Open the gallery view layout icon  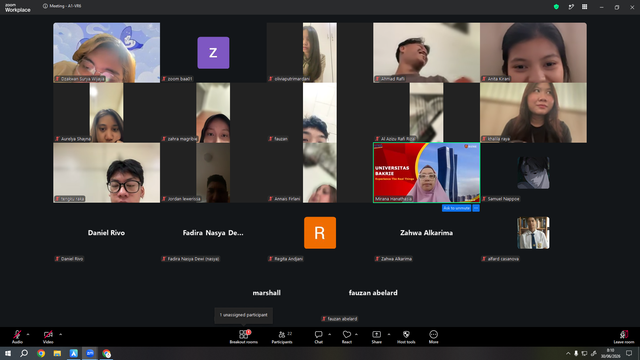[584, 7]
